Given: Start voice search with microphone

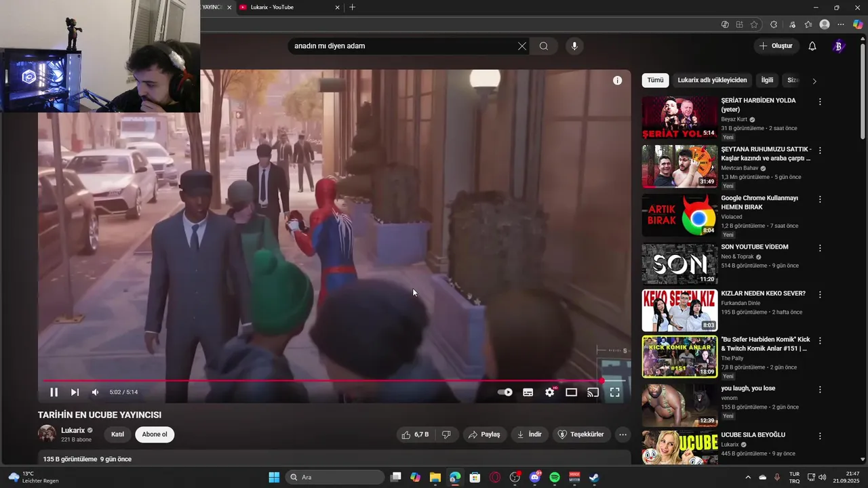Looking at the screenshot, I should click(574, 46).
